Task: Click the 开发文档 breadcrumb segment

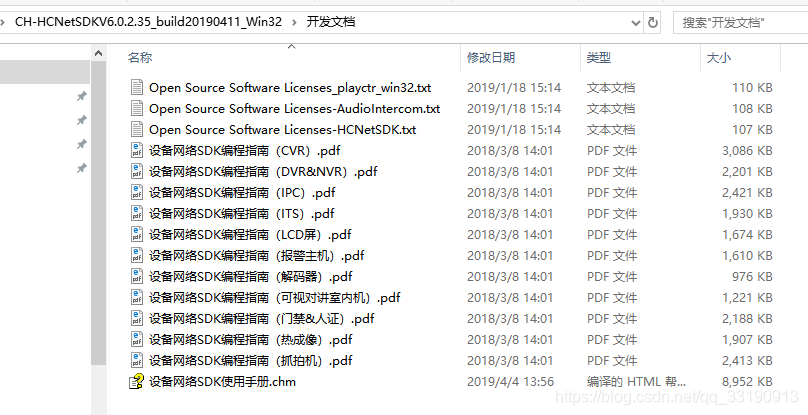Action: pos(331,22)
